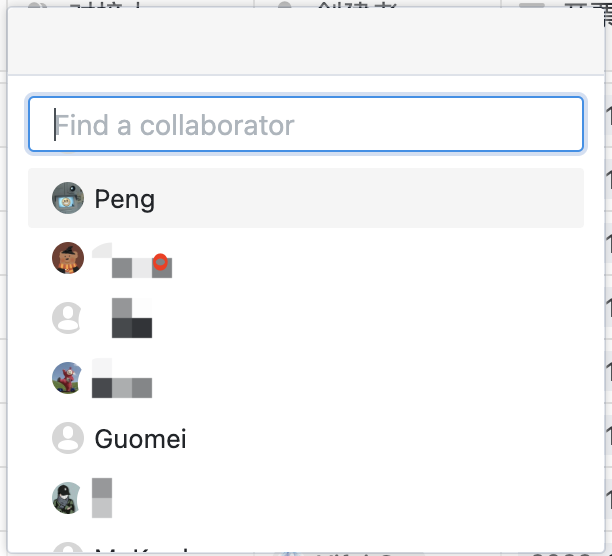Click the blank area right of Guomei's name
The height and width of the screenshot is (556, 612).
coord(382,439)
